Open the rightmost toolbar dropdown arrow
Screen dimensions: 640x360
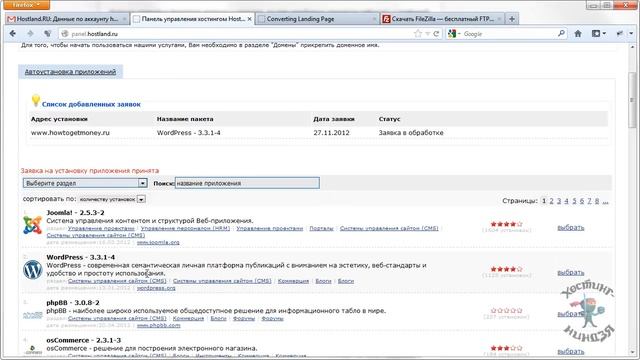(631, 33)
